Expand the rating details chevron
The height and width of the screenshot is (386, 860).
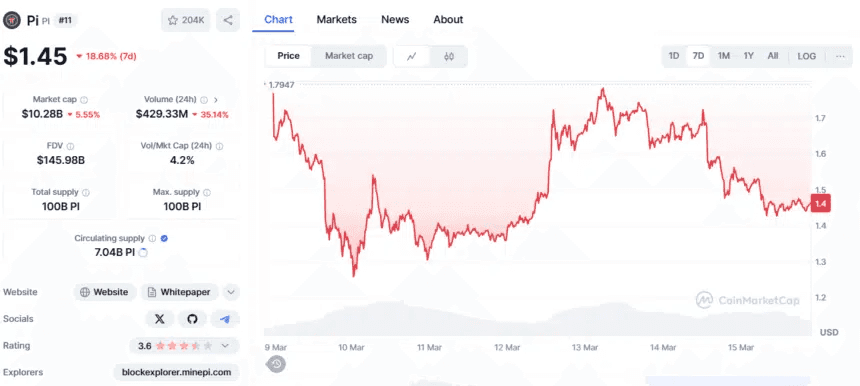225,345
